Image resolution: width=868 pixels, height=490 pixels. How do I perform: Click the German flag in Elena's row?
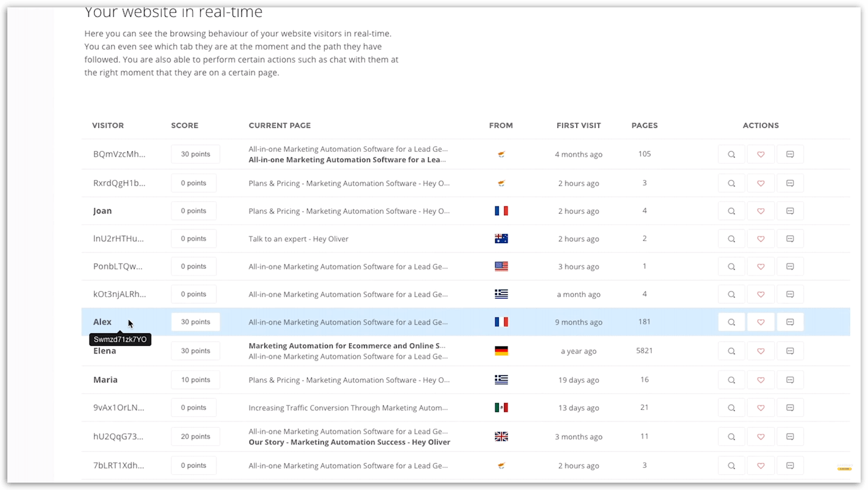(501, 351)
